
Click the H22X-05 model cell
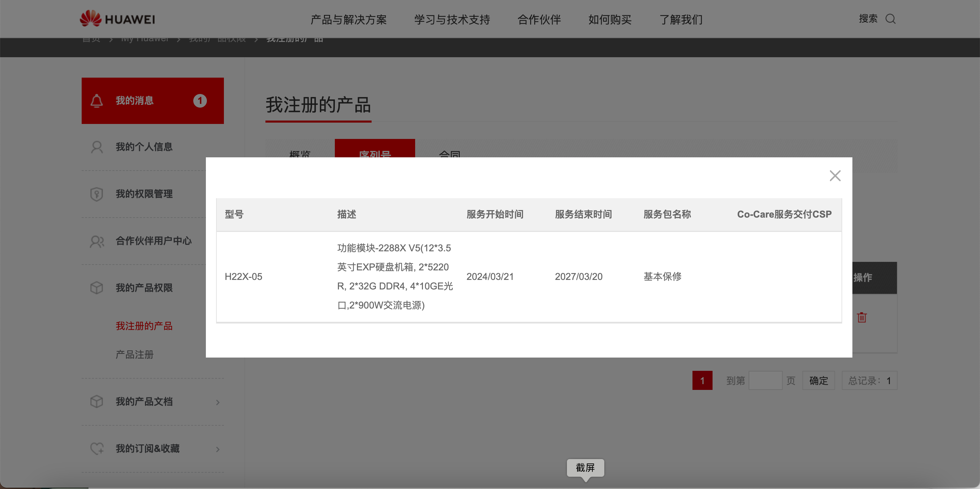click(244, 277)
